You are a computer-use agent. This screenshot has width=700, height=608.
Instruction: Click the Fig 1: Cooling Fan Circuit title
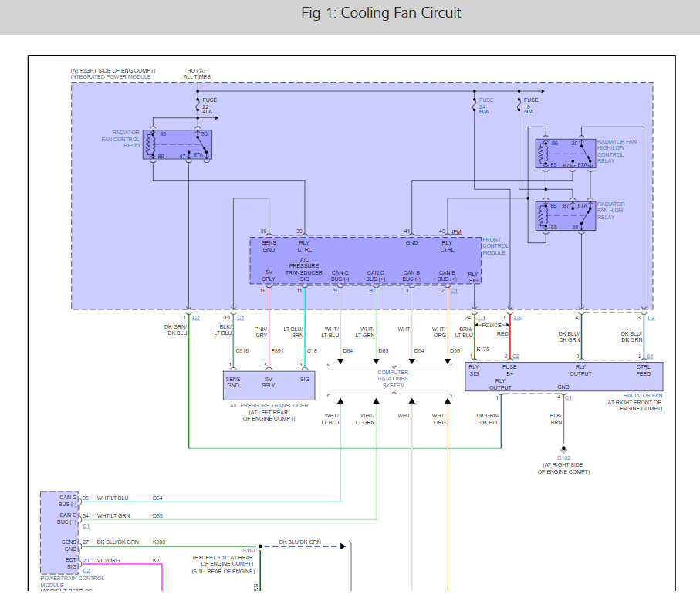380,13
